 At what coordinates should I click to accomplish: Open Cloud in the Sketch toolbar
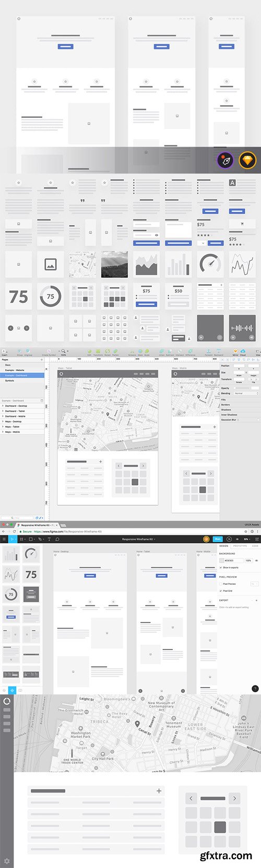[243, 352]
